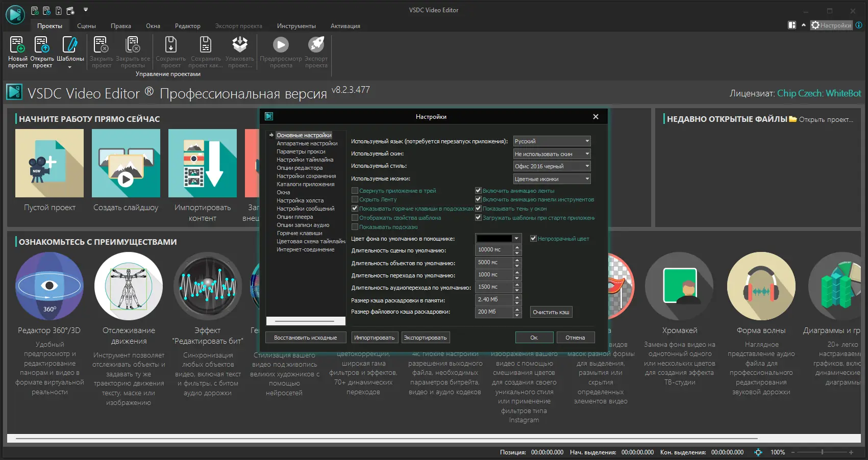The width and height of the screenshot is (868, 460).
Task: Enable the Скрыть Ленту checkbox
Action: pos(355,199)
